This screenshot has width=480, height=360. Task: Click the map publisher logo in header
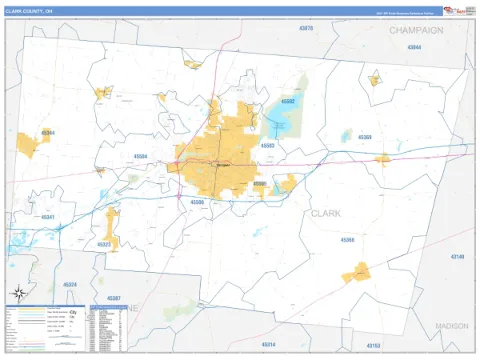click(x=459, y=11)
